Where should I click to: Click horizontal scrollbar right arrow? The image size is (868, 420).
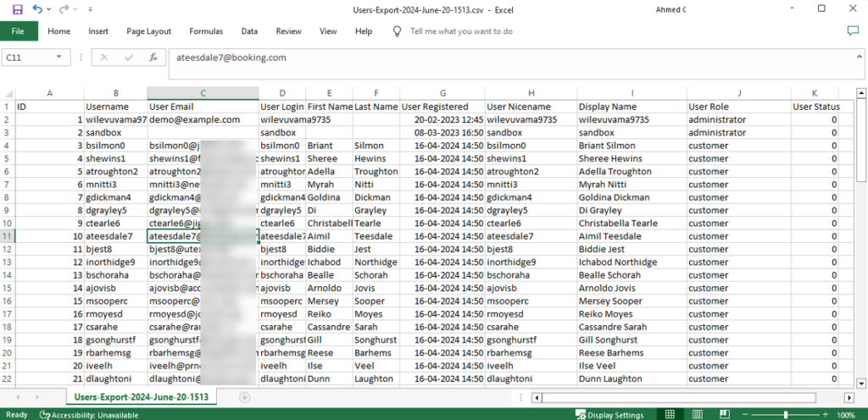849,397
